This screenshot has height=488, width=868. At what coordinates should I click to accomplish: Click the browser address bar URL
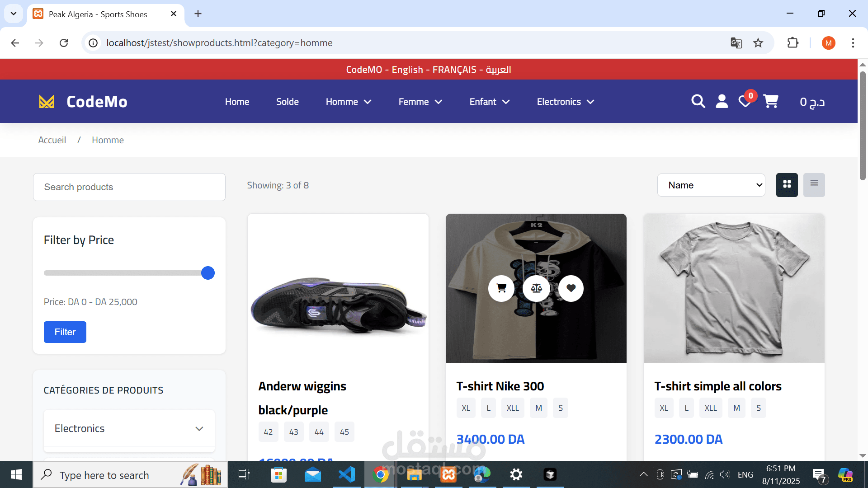[219, 43]
